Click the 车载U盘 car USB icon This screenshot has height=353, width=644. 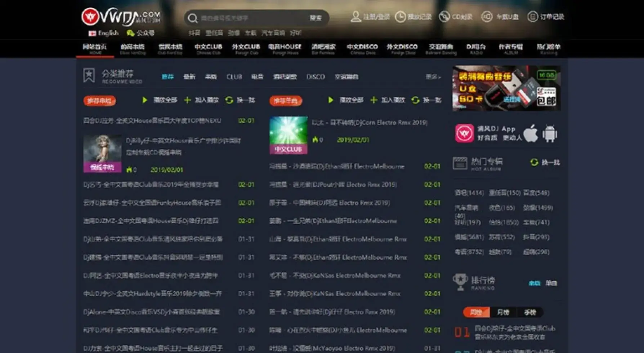pos(488,16)
